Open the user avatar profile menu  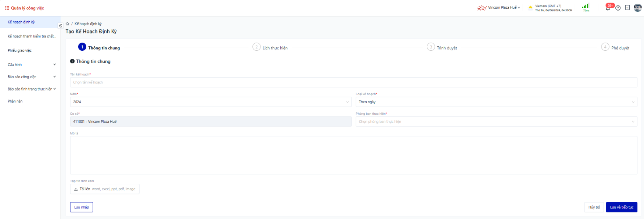point(637,8)
